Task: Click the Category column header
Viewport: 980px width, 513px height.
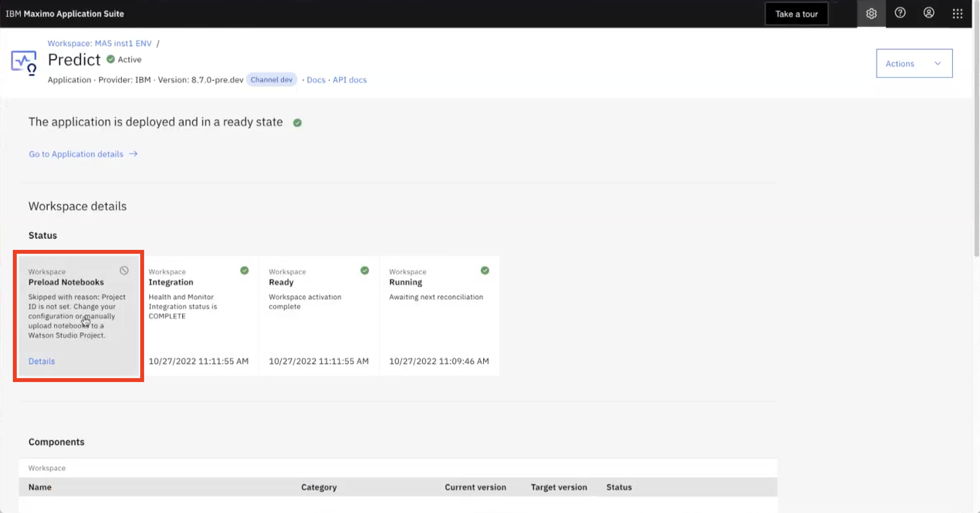Action: pos(319,487)
